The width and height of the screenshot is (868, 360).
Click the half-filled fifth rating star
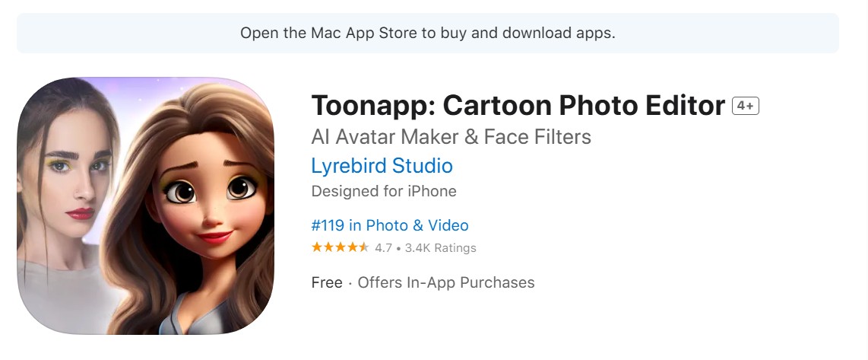pyautogui.click(x=364, y=247)
